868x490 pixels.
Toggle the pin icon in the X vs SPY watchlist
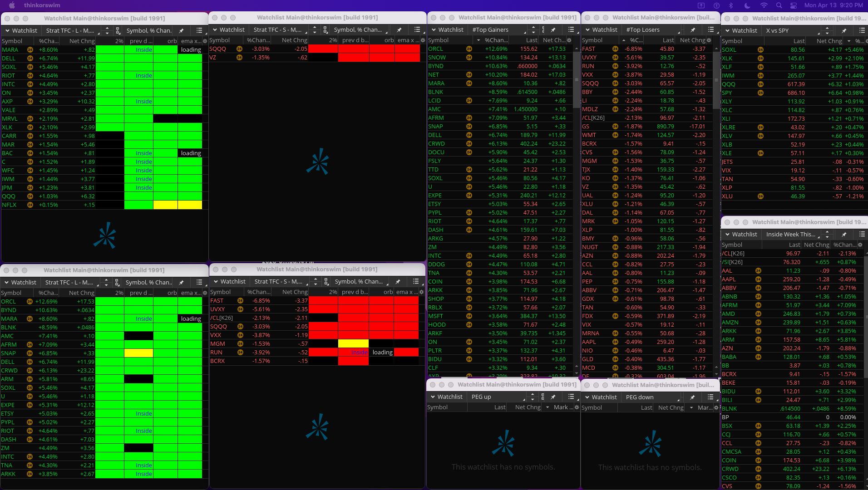[x=844, y=30]
